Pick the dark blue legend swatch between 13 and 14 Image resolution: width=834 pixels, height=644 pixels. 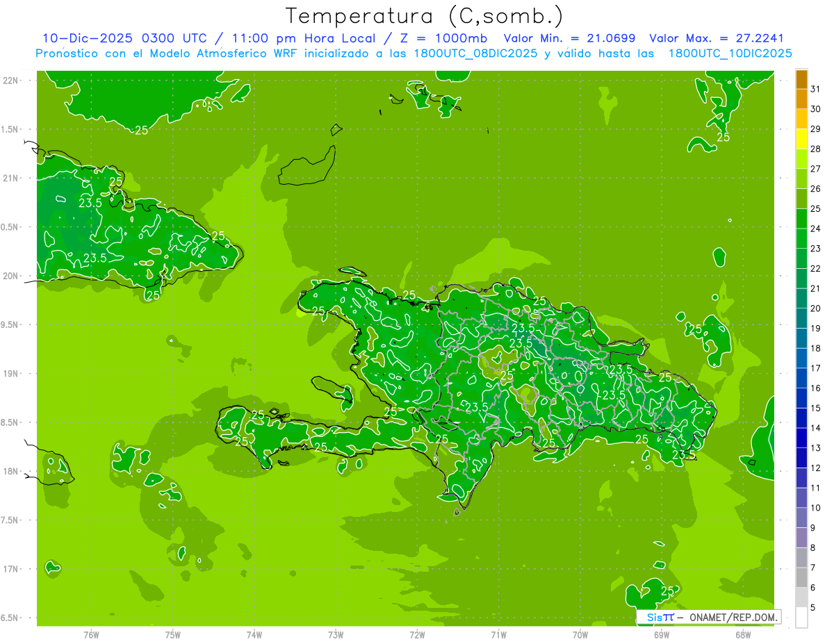[x=801, y=438]
